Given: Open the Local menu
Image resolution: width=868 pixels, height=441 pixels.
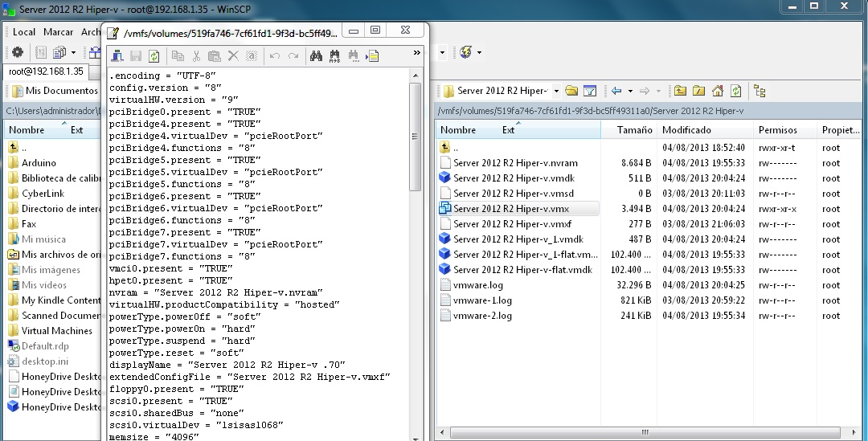Looking at the screenshot, I should point(23,32).
